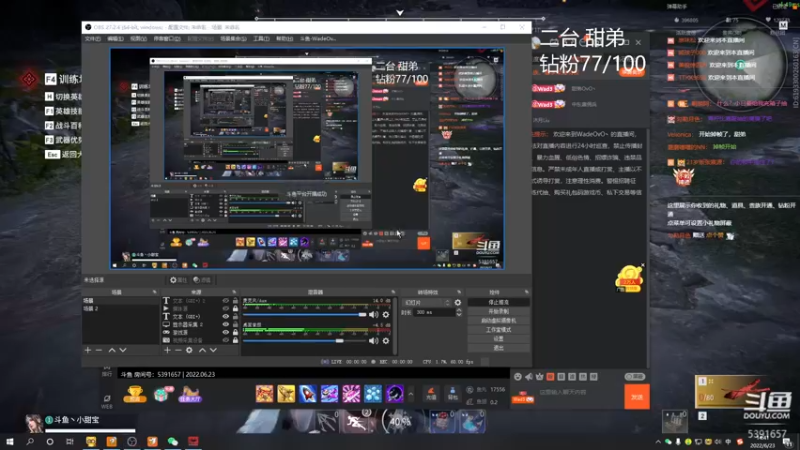The image size is (800, 450).
Task: Toggle visibility of the first text source
Action: coord(226,301)
